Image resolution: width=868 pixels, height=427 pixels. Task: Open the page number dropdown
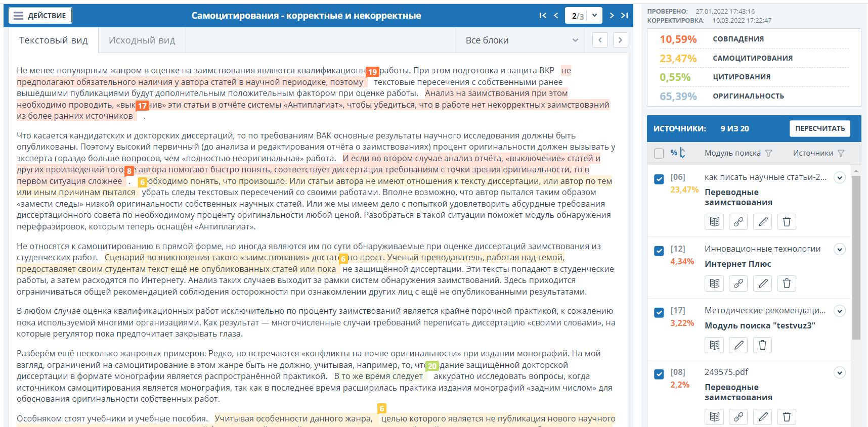coord(594,16)
